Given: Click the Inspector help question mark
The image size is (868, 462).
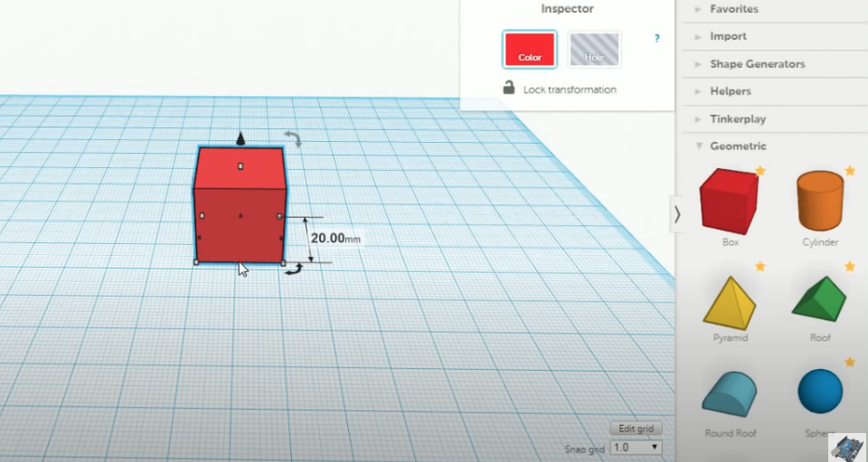Looking at the screenshot, I should pos(657,38).
